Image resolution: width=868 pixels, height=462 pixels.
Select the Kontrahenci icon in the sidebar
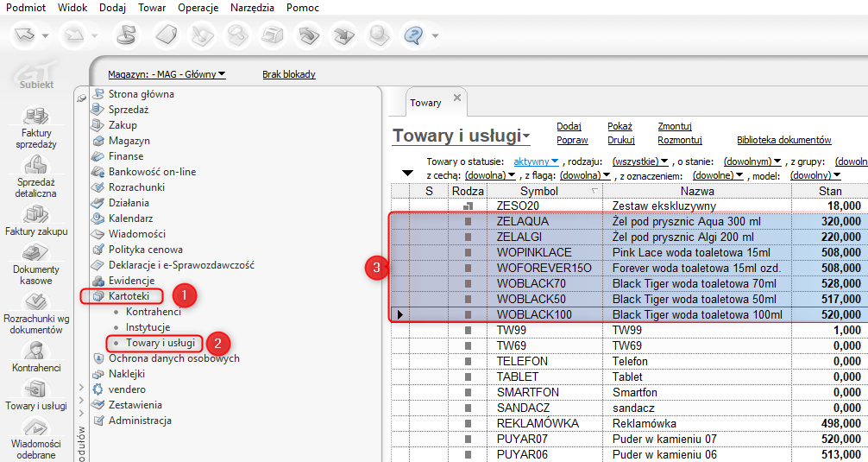(35, 351)
